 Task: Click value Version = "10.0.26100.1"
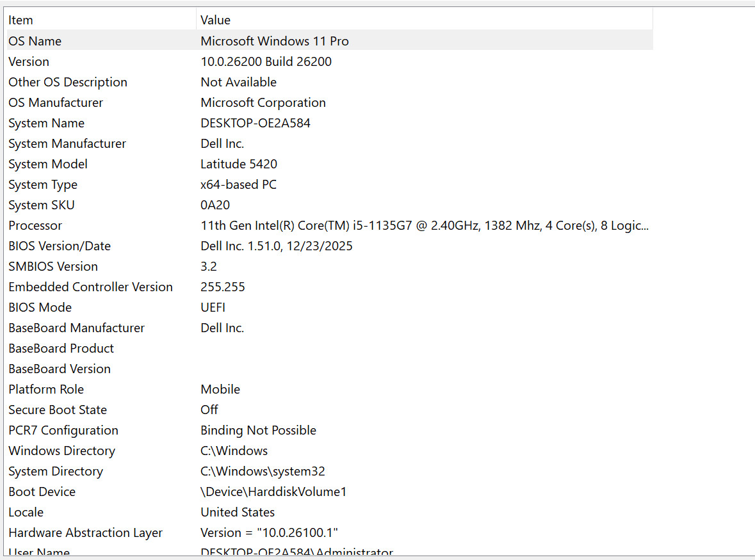(269, 533)
